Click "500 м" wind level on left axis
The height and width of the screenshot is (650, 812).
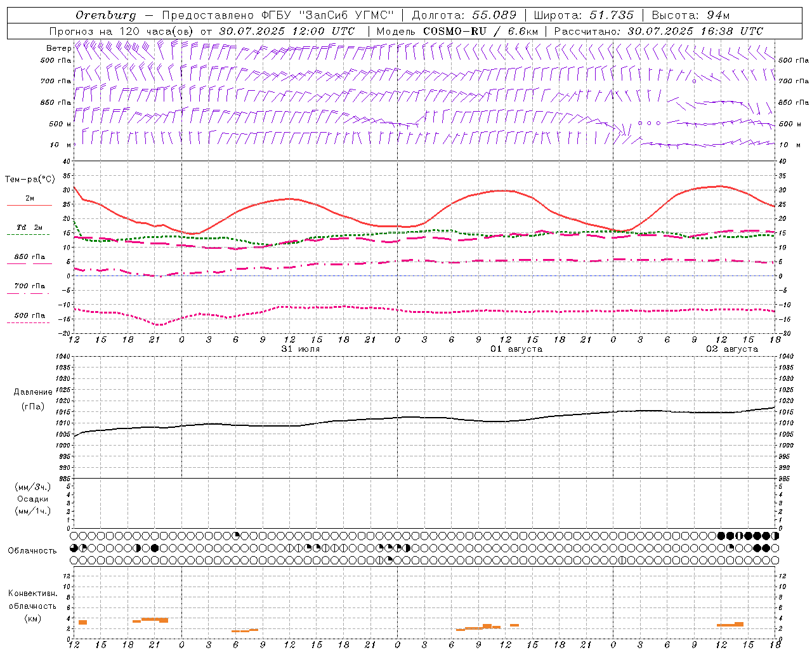click(60, 124)
